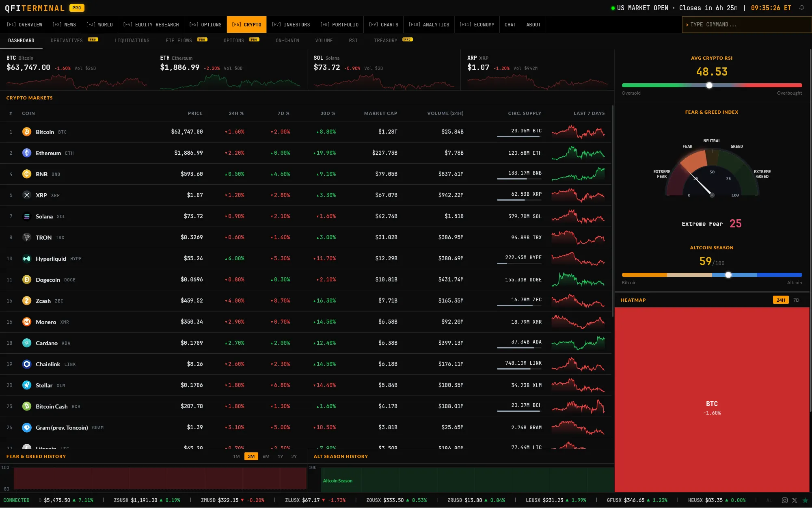The width and height of the screenshot is (812, 508).
Task: Click the Avg Crypto RSI slider handle
Action: tap(709, 85)
